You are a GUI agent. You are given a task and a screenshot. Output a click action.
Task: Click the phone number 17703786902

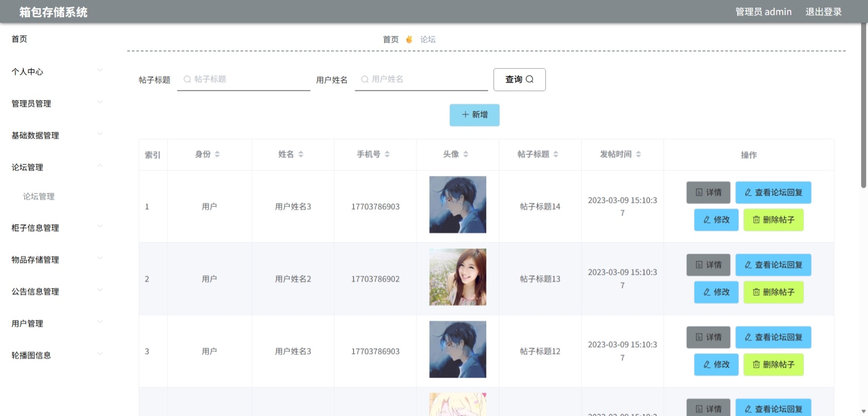[376, 279]
